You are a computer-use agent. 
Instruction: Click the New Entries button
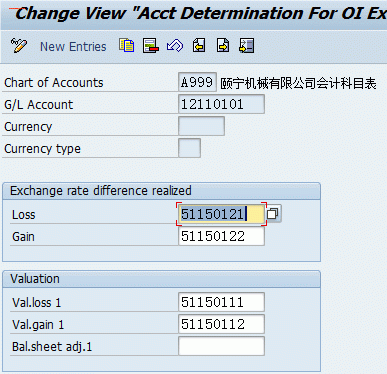pyautogui.click(x=73, y=47)
